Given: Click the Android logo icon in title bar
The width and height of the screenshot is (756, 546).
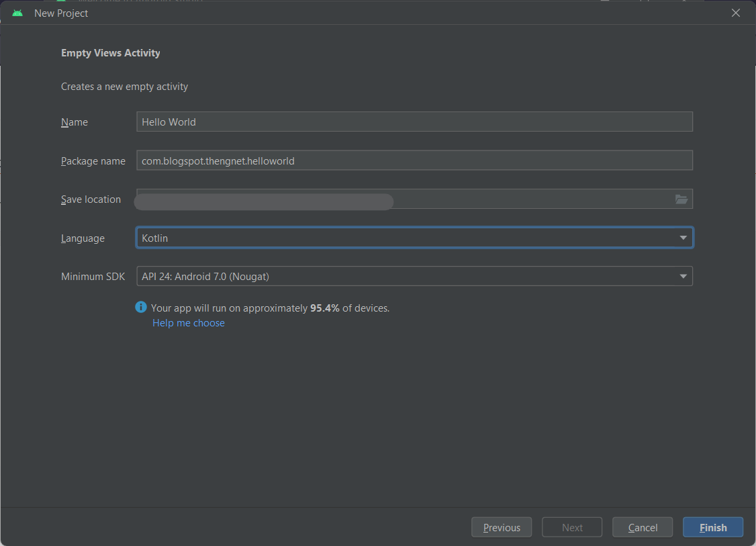Looking at the screenshot, I should (x=17, y=13).
